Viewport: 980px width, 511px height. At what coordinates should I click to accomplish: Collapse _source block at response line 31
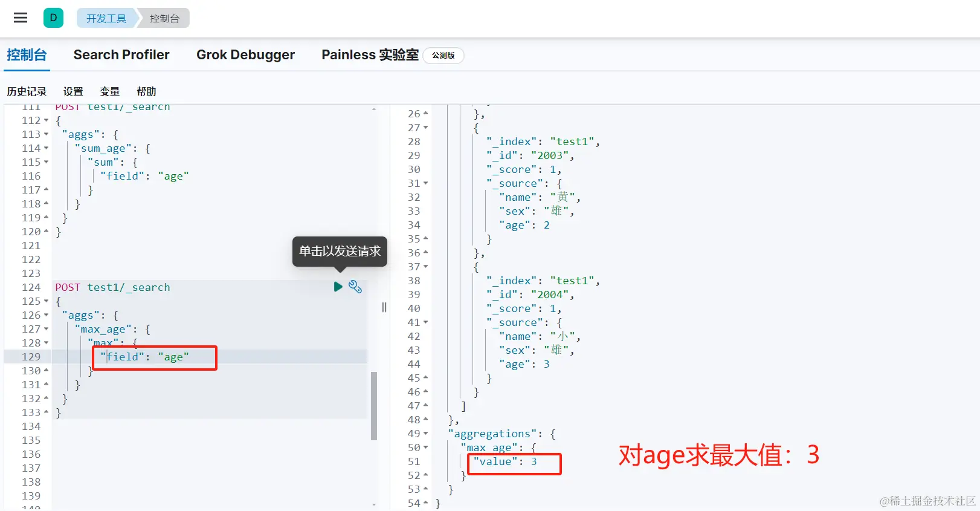[x=425, y=183]
